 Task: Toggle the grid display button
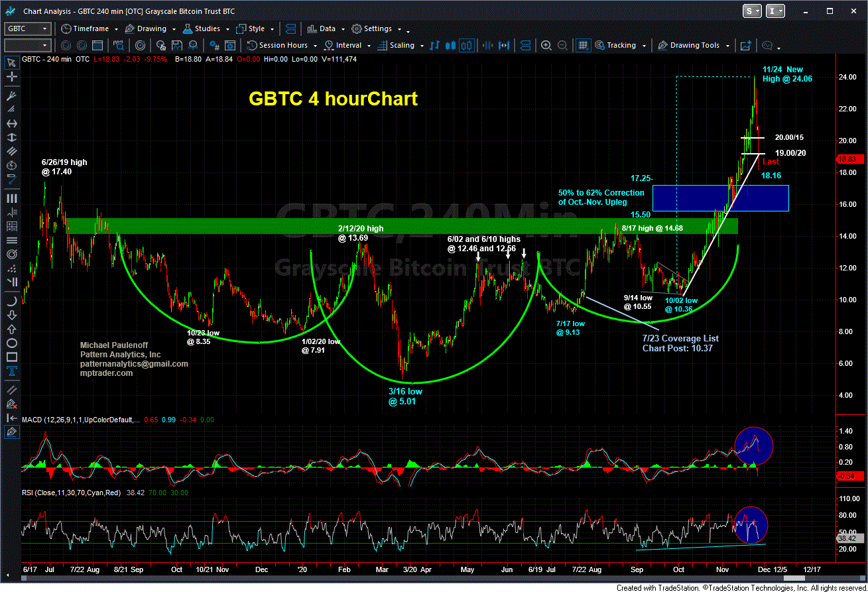[x=583, y=46]
